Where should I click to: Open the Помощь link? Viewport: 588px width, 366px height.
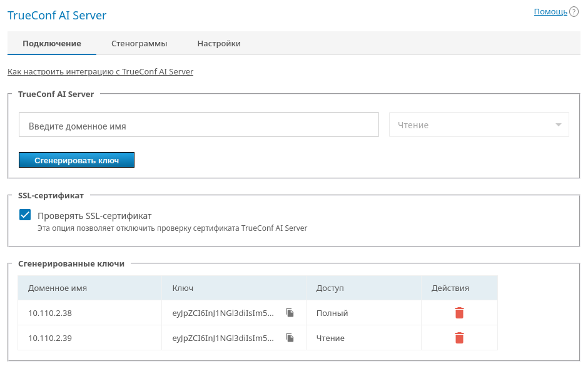click(x=550, y=12)
